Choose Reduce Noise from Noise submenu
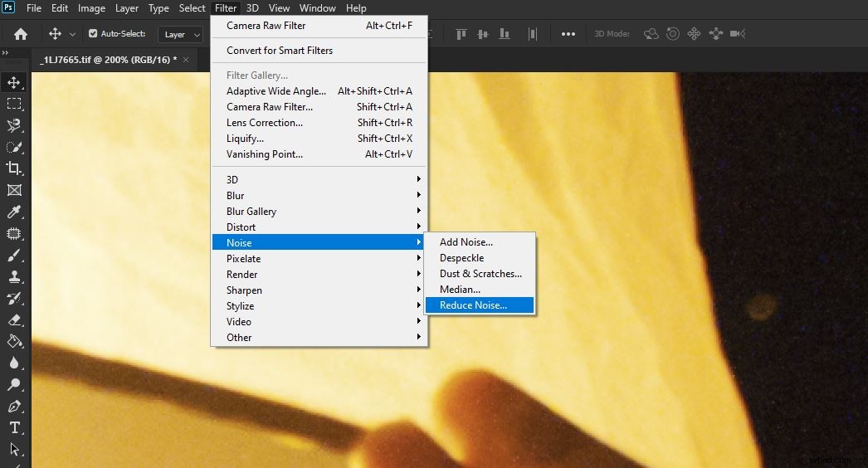The width and height of the screenshot is (868, 468). pyautogui.click(x=480, y=305)
